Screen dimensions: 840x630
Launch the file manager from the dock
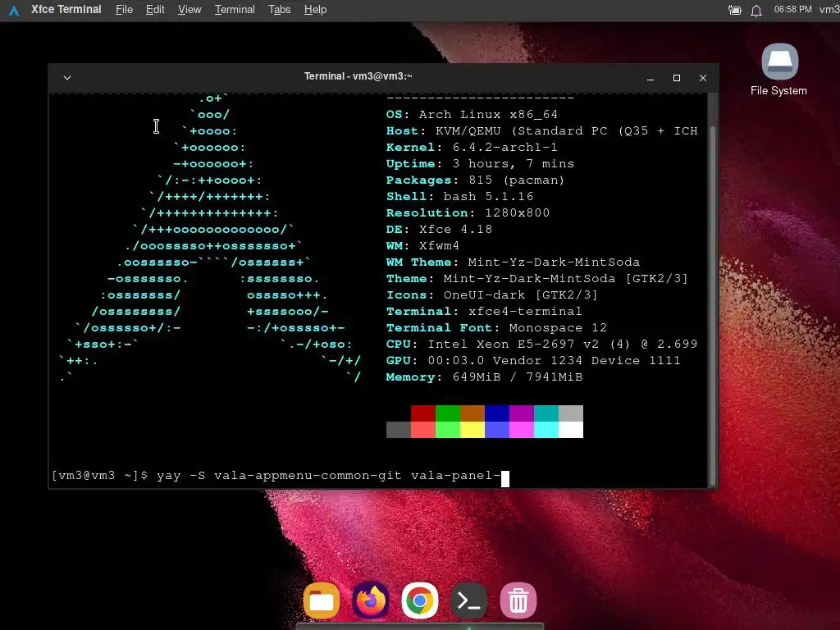tap(322, 600)
